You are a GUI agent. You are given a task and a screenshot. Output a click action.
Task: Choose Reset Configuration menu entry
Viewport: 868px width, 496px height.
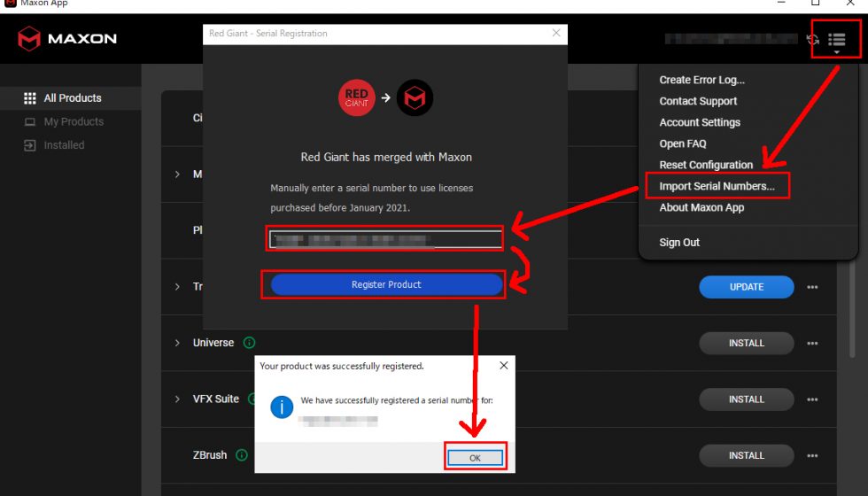pos(706,165)
